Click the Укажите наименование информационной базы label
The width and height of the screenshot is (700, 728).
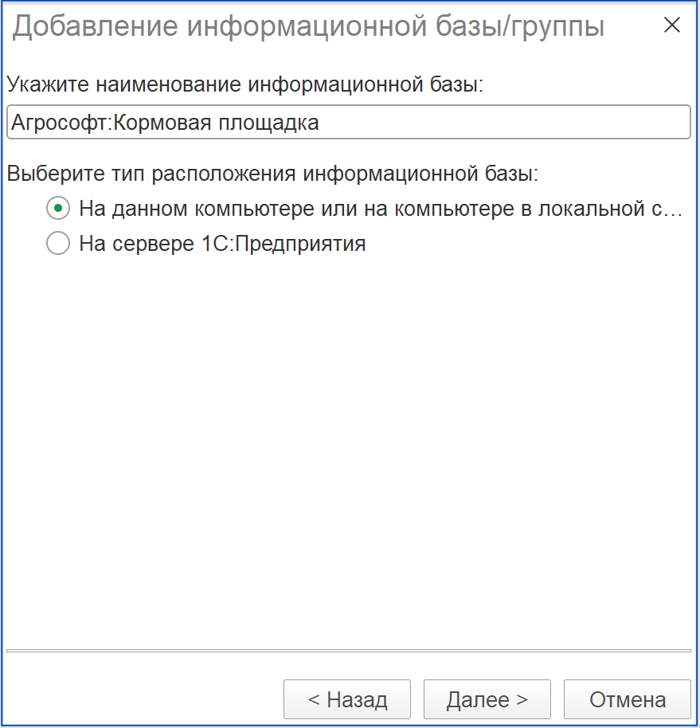[245, 84]
